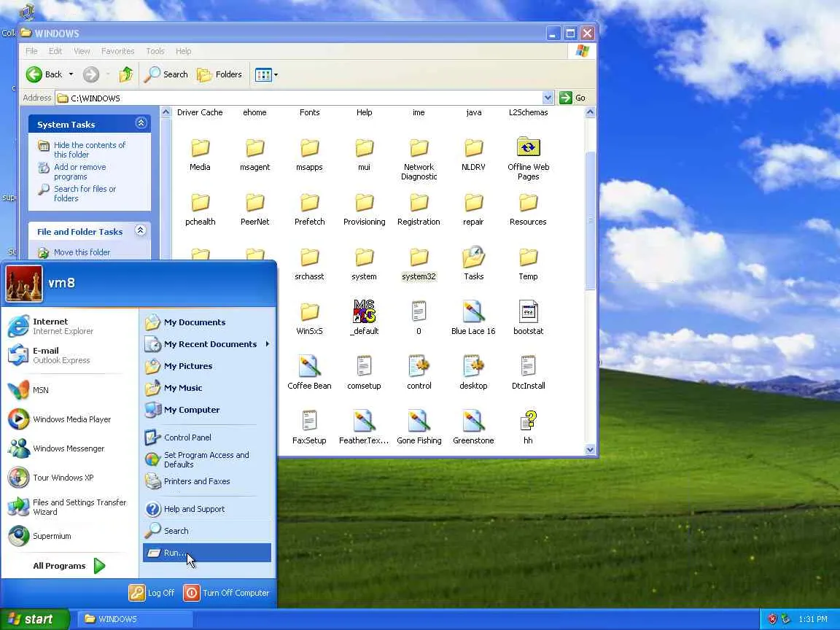
Task: Open the address bar dropdown list
Action: pyautogui.click(x=548, y=98)
